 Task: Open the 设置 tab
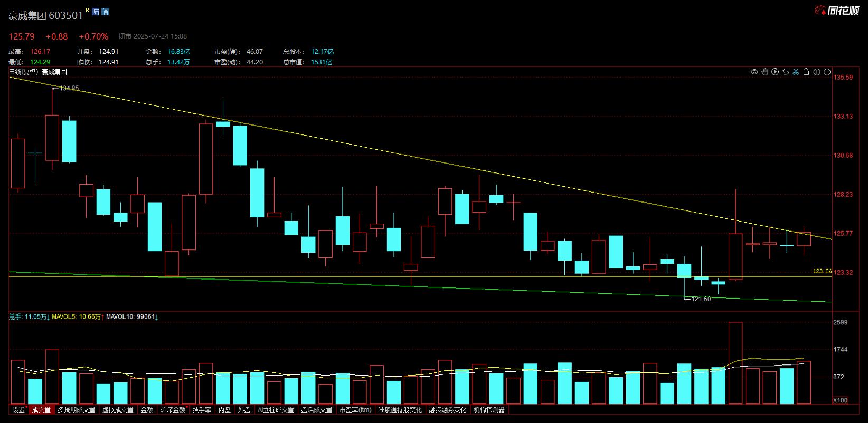tap(18, 410)
